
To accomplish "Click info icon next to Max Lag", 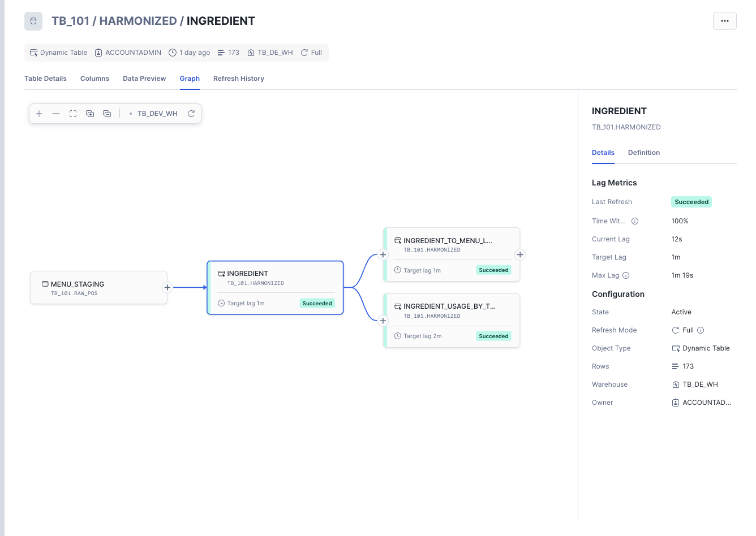I will [626, 275].
